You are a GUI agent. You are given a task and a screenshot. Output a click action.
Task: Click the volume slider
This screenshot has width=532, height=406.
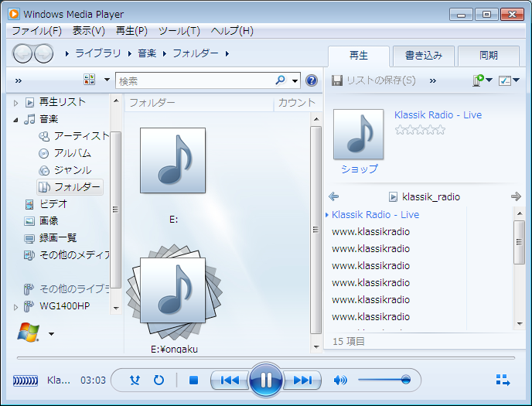click(x=384, y=380)
